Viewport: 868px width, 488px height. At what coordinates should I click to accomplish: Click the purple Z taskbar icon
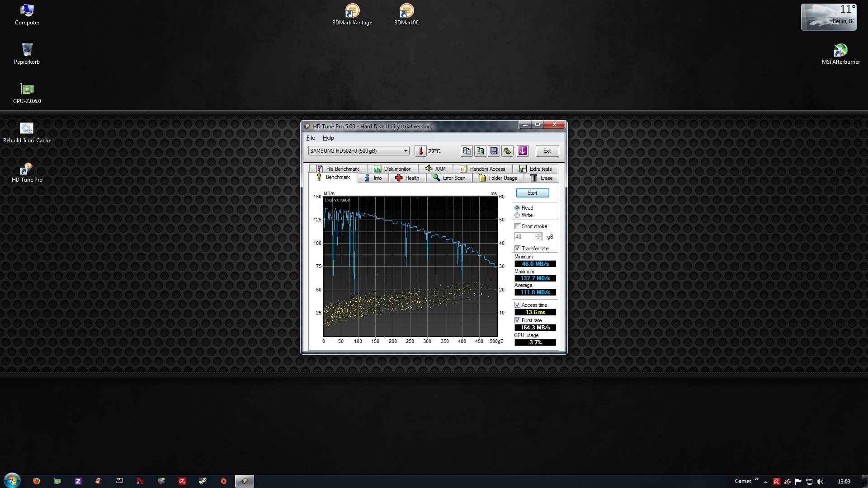(78, 481)
